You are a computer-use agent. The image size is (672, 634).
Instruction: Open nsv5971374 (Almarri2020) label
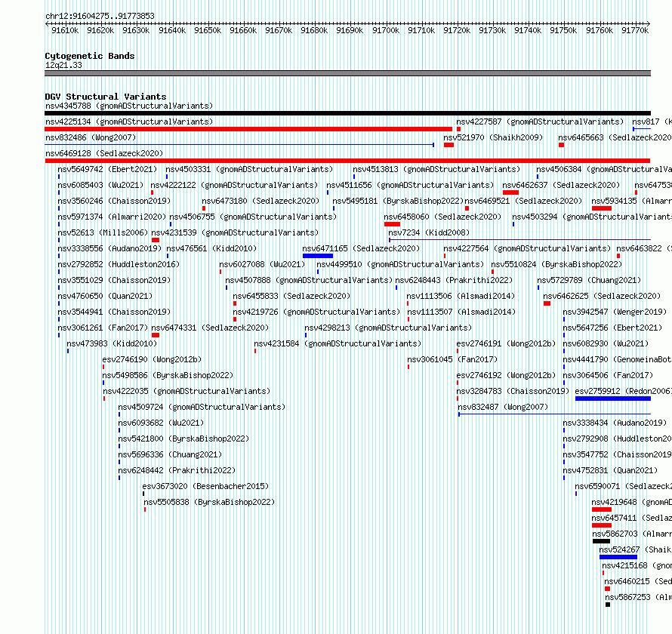112,217
